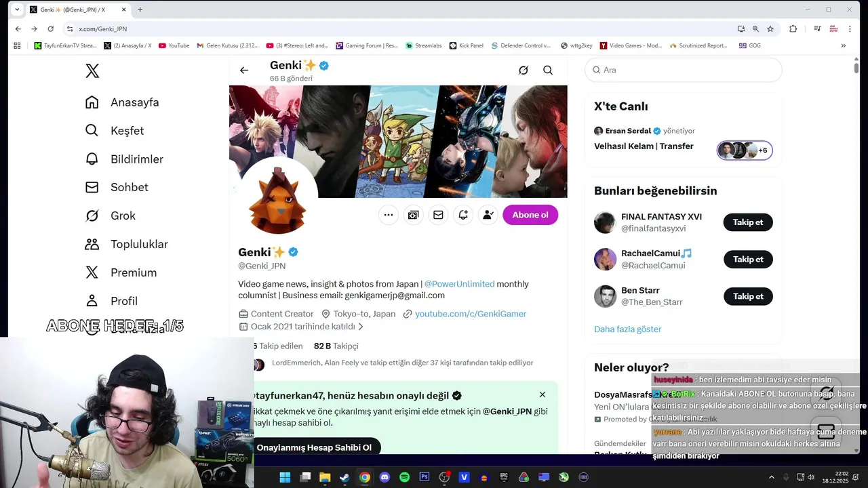Click the address bar x.com/Genki_JPN

pos(102,29)
